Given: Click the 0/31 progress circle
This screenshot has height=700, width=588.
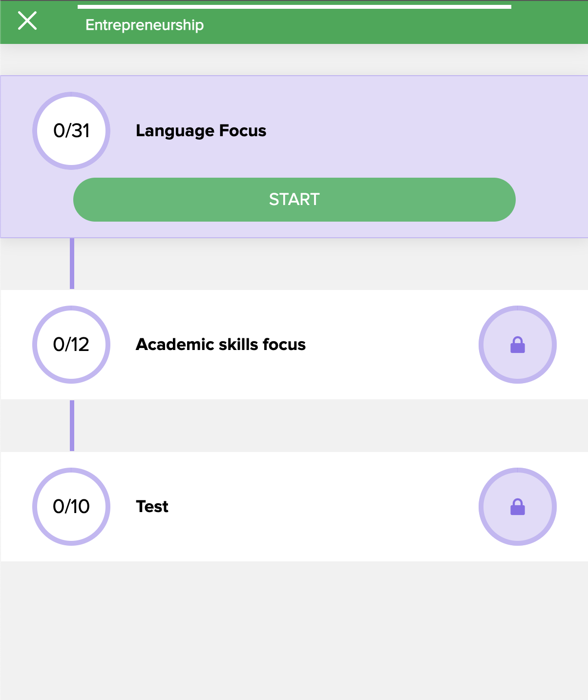Looking at the screenshot, I should tap(71, 131).
